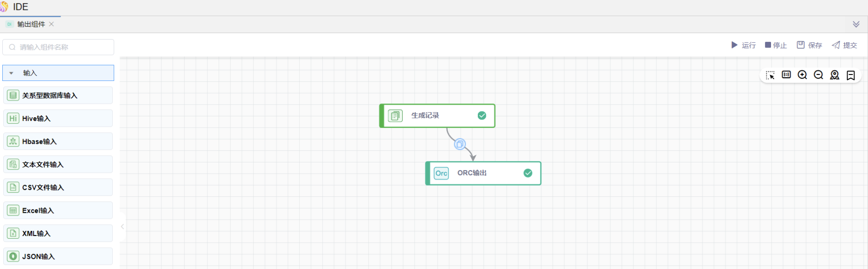Close the 输出组件 tab

tap(52, 24)
